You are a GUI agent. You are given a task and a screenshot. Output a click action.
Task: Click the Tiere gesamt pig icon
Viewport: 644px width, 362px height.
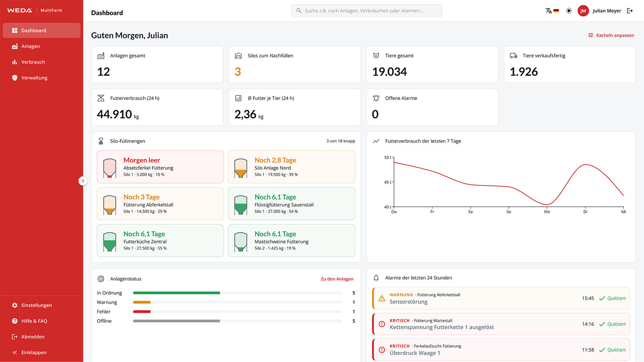[376, 56]
